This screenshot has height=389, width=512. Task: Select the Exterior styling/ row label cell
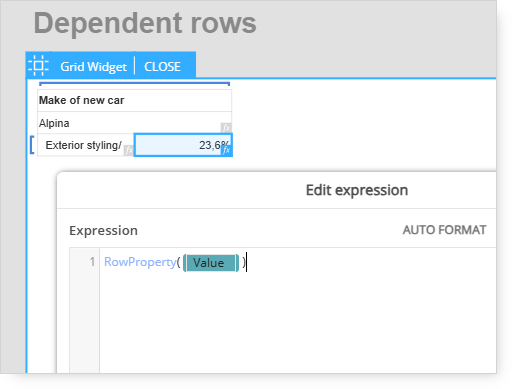pyautogui.click(x=86, y=145)
